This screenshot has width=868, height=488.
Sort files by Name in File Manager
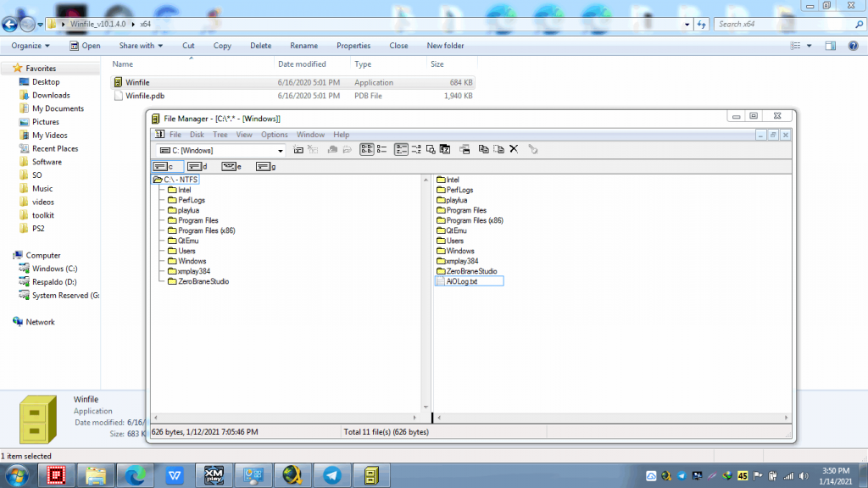click(x=401, y=149)
